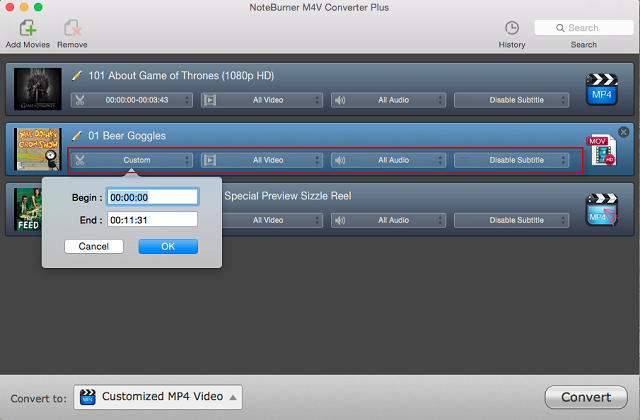Select title 01 Beer Goggles
This screenshot has height=420, width=640.
pyautogui.click(x=127, y=136)
